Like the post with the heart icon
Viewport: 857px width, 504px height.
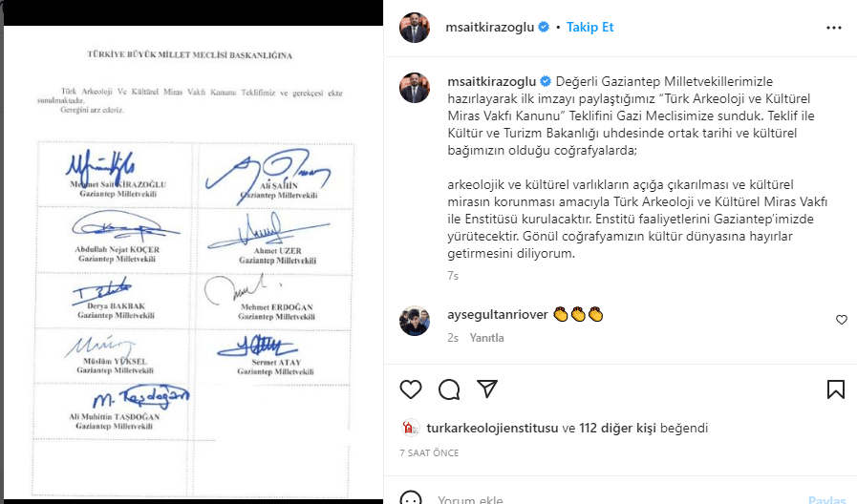[x=411, y=389]
